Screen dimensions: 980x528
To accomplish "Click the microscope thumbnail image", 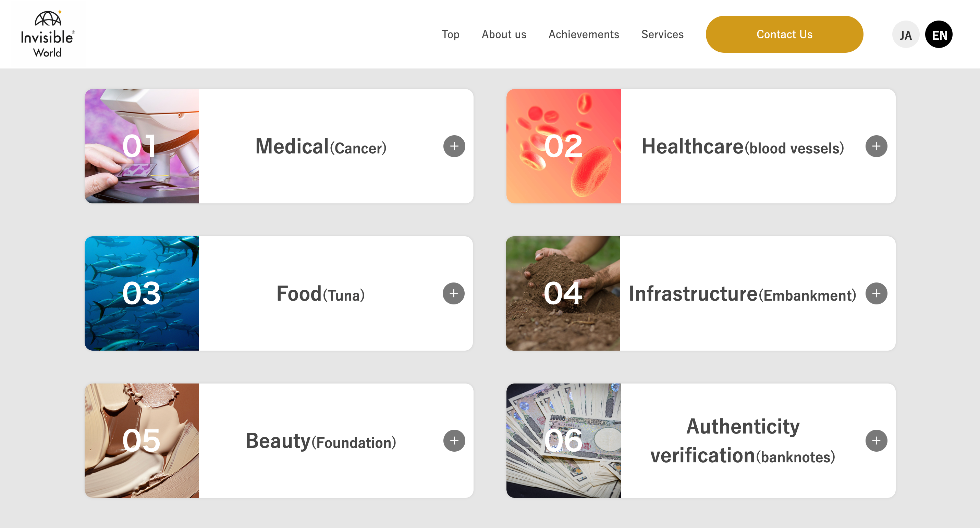I will (142, 146).
